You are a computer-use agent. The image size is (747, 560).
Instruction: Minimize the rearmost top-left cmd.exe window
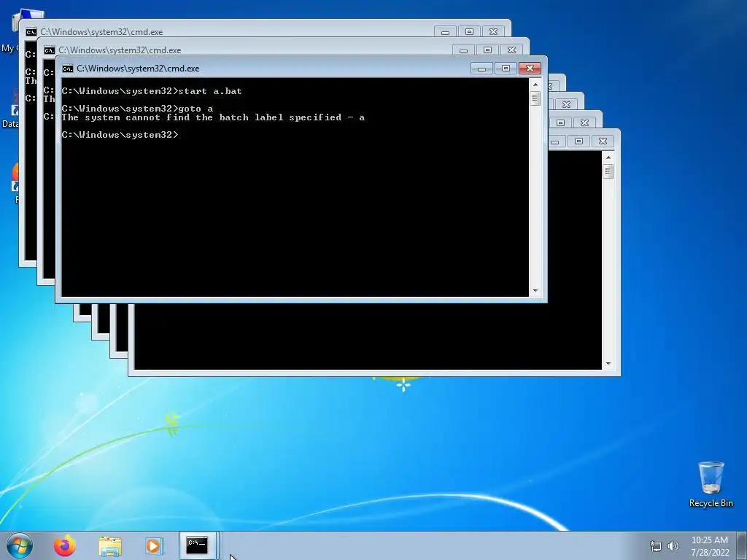point(445,32)
